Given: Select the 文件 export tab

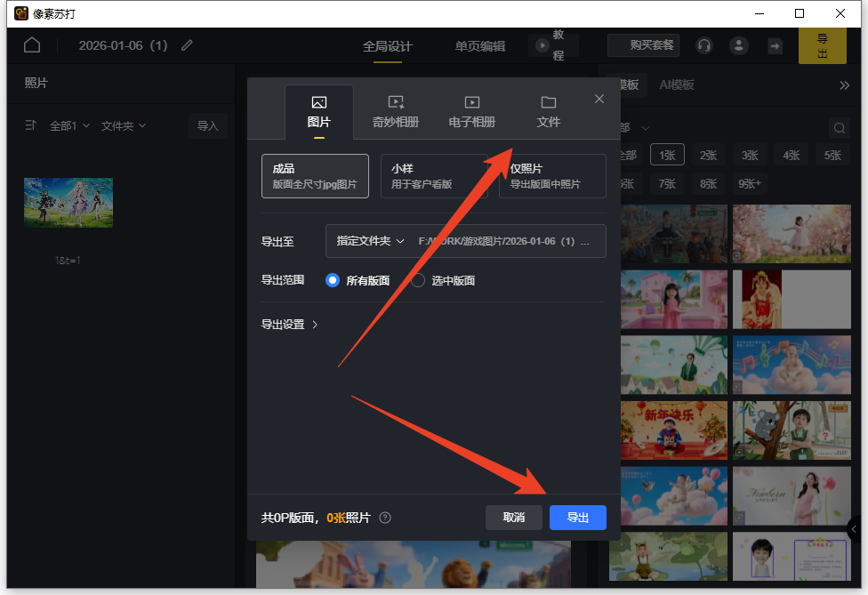Looking at the screenshot, I should coord(548,112).
